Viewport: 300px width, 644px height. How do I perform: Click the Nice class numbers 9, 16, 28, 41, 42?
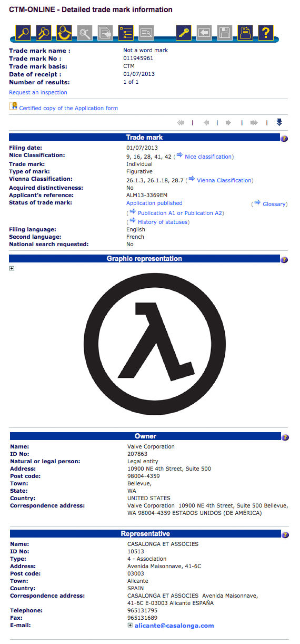149,155
